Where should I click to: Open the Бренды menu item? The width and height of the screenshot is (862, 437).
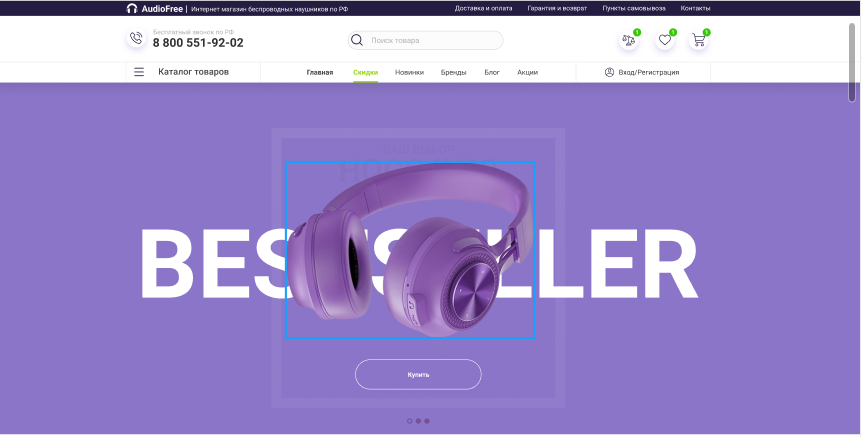[x=454, y=72]
